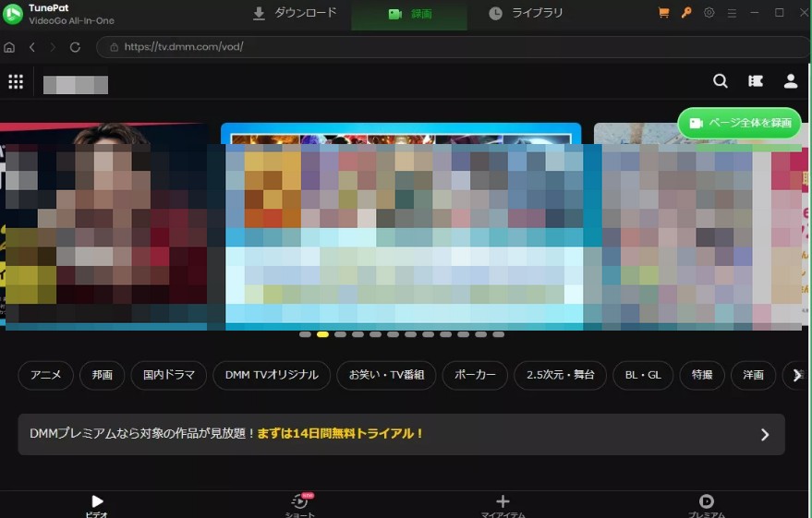Select the BL・GL category chip
The width and height of the screenshot is (812, 518).
[x=643, y=375]
